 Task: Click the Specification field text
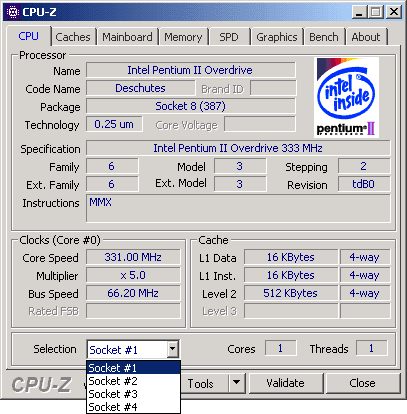click(238, 148)
